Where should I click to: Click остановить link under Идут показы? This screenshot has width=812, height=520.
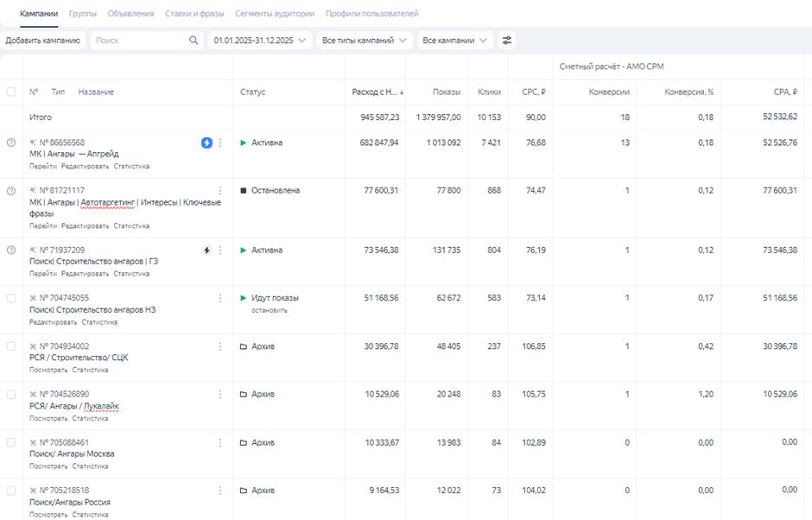pyautogui.click(x=269, y=310)
